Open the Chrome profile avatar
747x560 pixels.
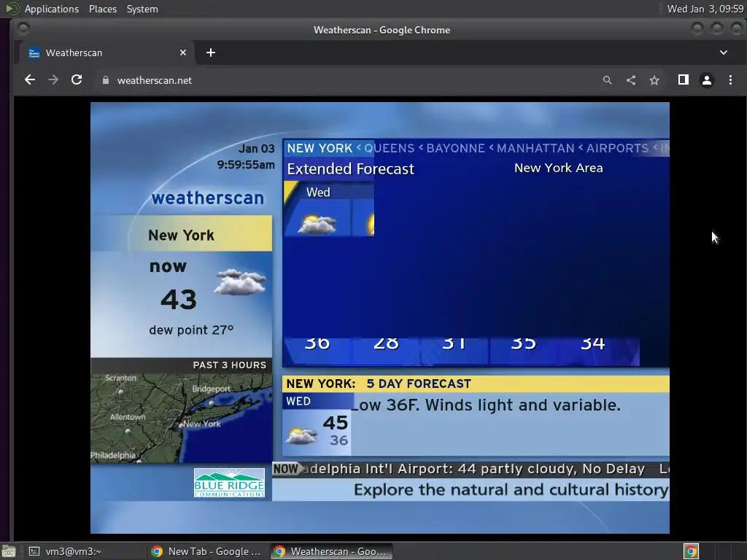tap(707, 80)
